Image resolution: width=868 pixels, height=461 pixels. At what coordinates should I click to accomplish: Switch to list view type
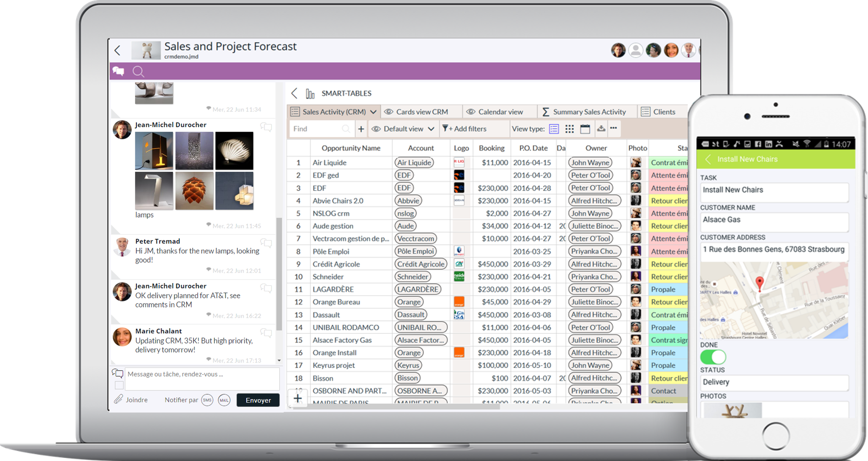(x=554, y=129)
